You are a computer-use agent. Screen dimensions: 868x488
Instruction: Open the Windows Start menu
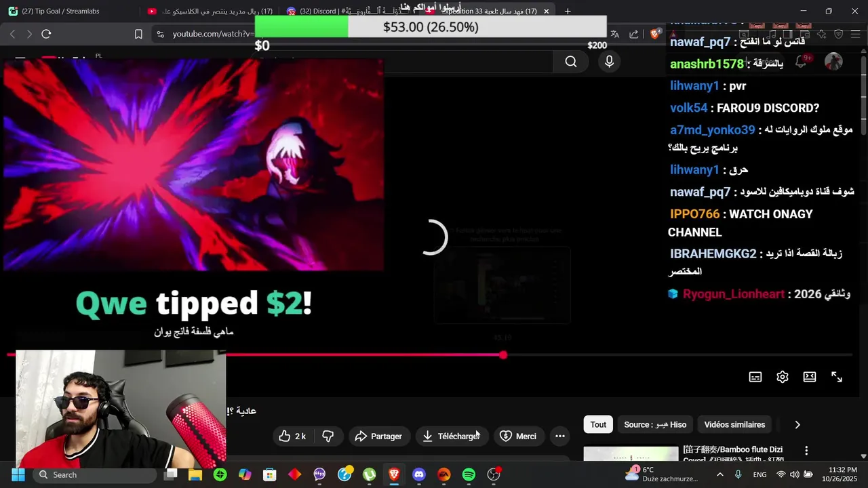(18, 474)
